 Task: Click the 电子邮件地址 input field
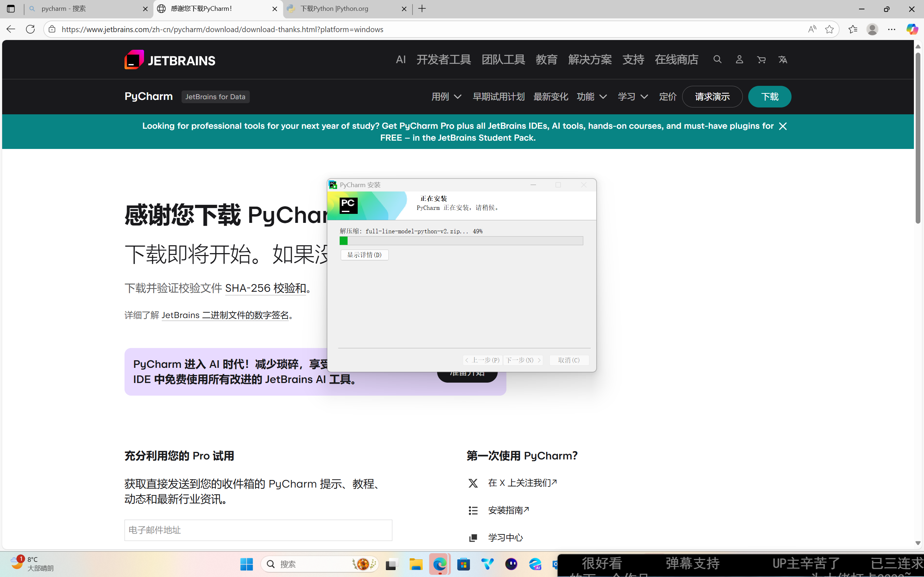(x=258, y=530)
